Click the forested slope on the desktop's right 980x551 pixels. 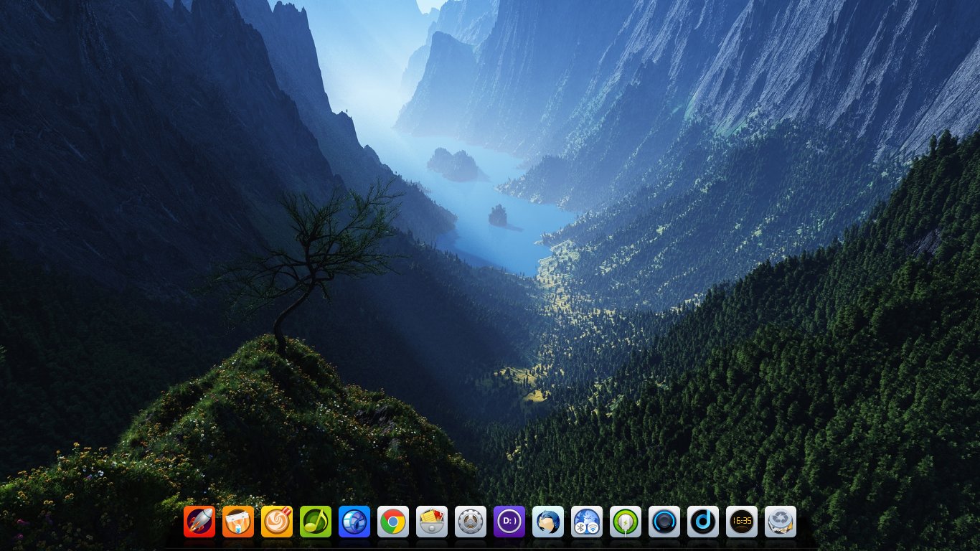click(825, 359)
